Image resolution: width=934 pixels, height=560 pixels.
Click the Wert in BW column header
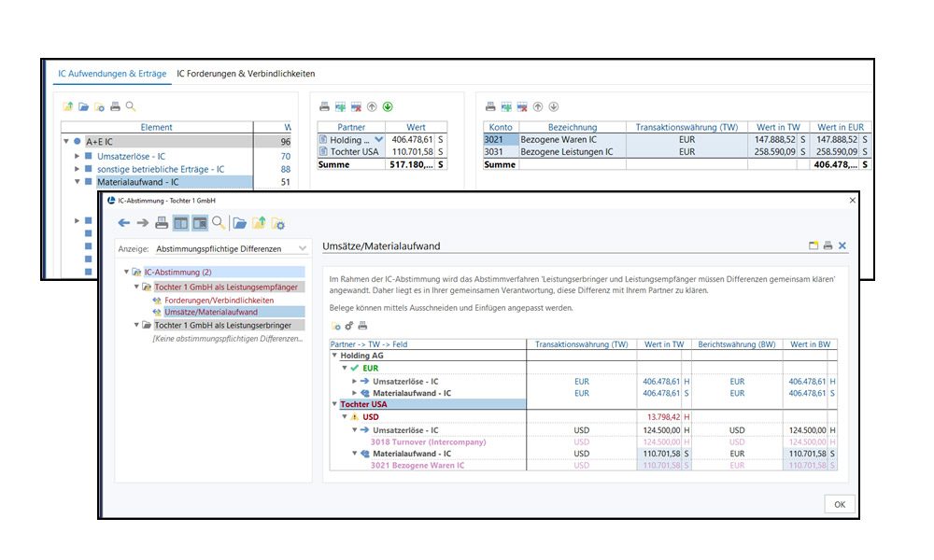click(810, 344)
